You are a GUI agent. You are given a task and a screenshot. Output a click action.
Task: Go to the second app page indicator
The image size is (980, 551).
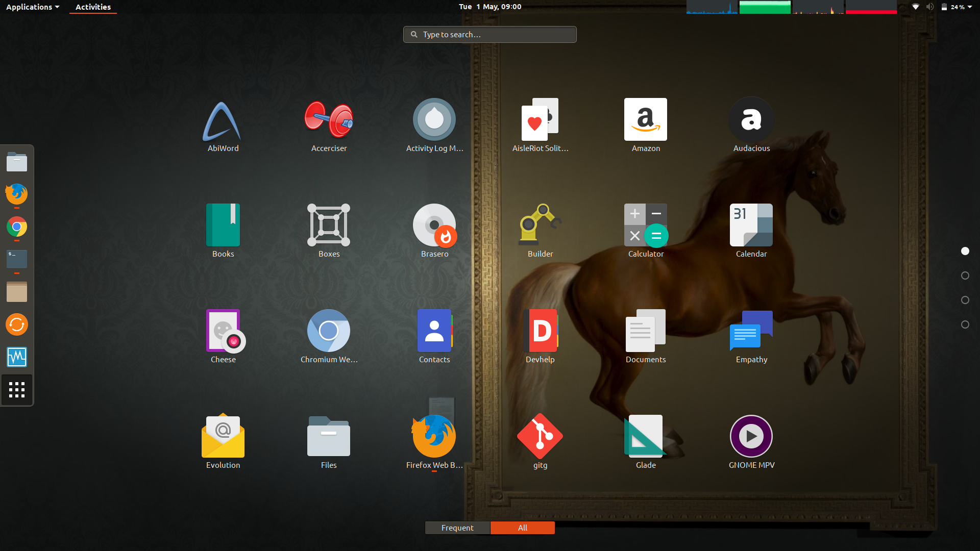click(x=965, y=275)
